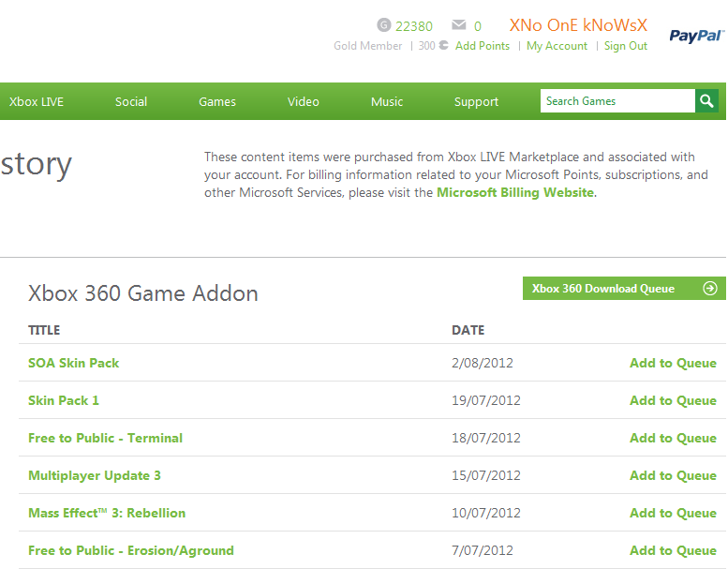Click the Gamerscore G icon
The width and height of the screenshot is (728, 569).
pos(384,24)
